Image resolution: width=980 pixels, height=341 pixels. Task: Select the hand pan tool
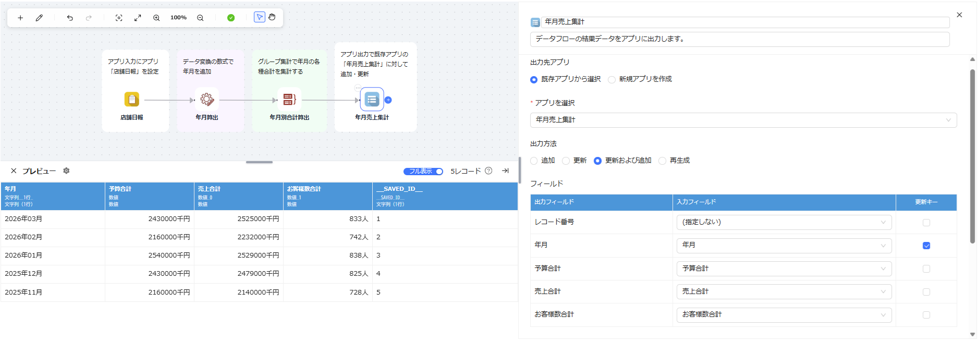coord(272,17)
